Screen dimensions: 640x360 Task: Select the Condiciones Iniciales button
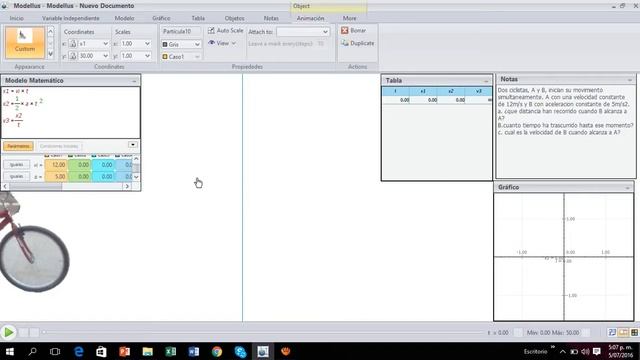point(59,146)
